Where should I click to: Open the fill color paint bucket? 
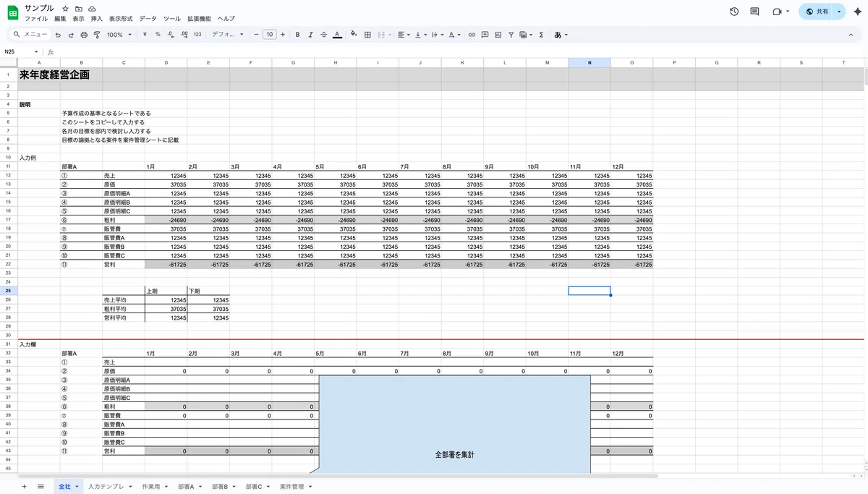[x=354, y=34]
